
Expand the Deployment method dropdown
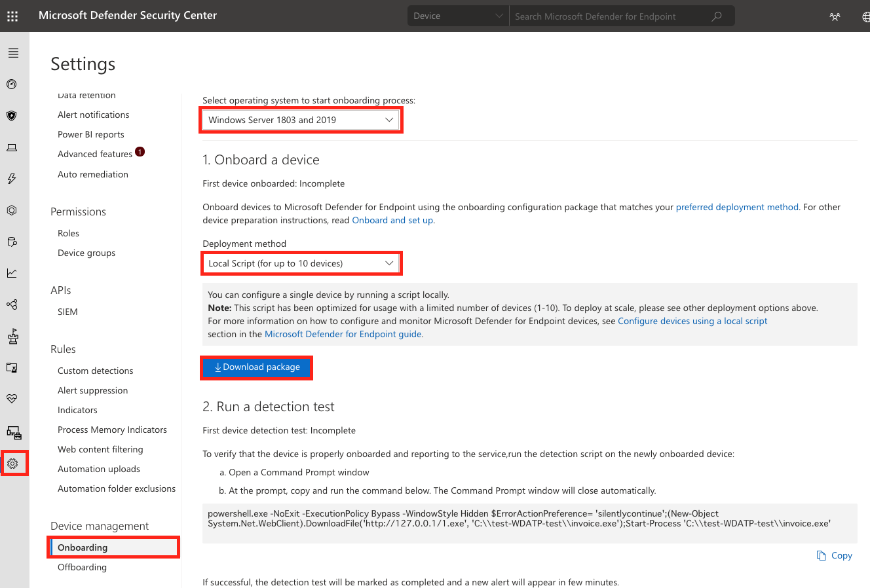(301, 263)
